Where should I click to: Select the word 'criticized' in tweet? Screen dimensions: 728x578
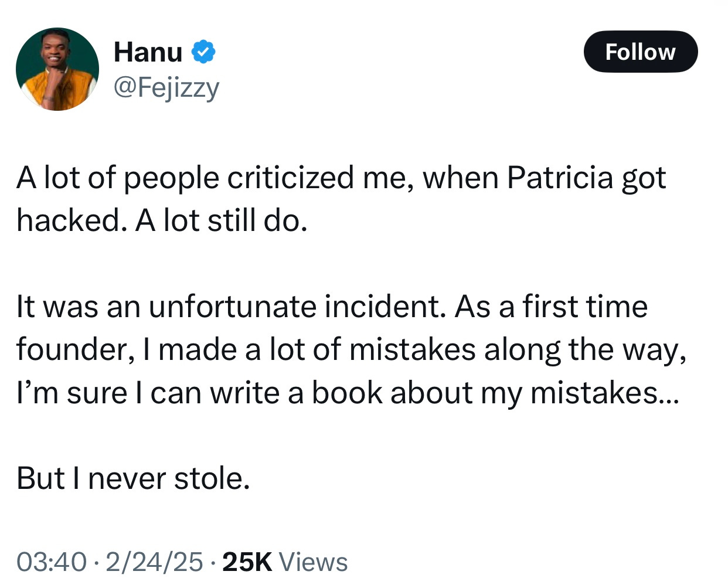[290, 178]
